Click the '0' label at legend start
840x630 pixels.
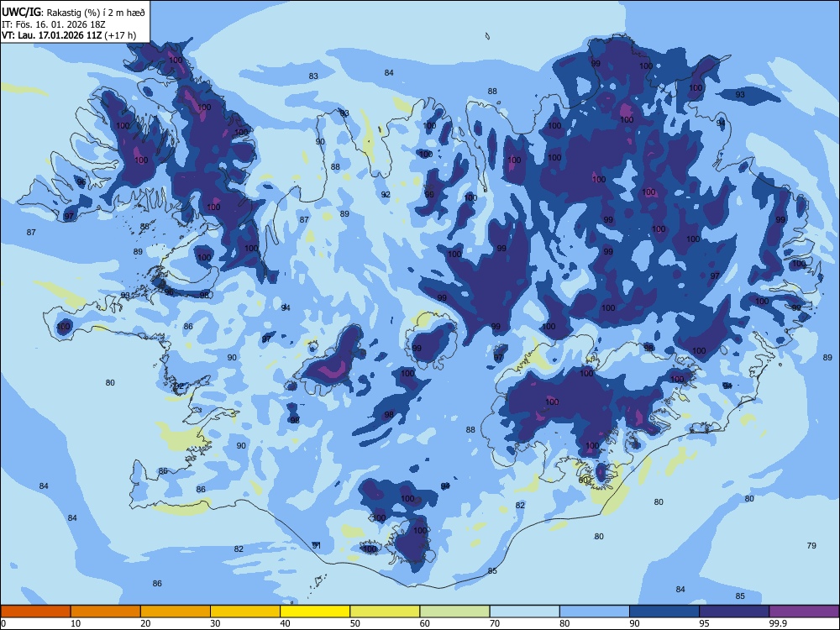[x=3, y=623]
